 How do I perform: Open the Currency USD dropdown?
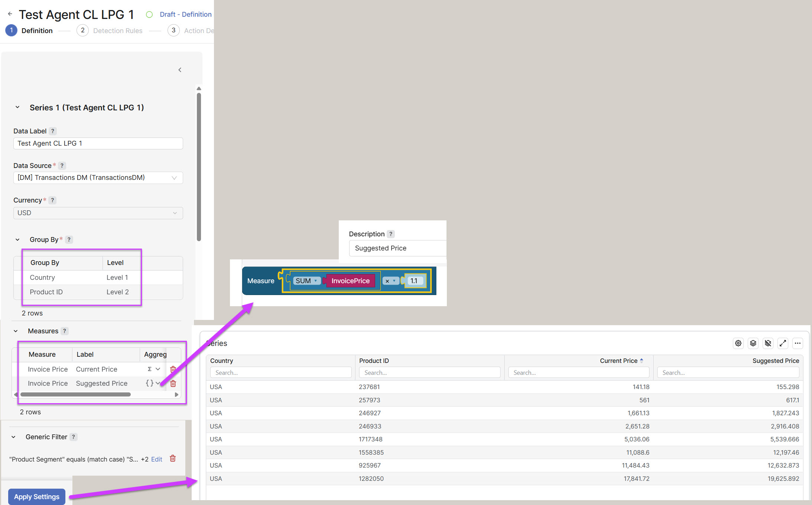pos(98,213)
